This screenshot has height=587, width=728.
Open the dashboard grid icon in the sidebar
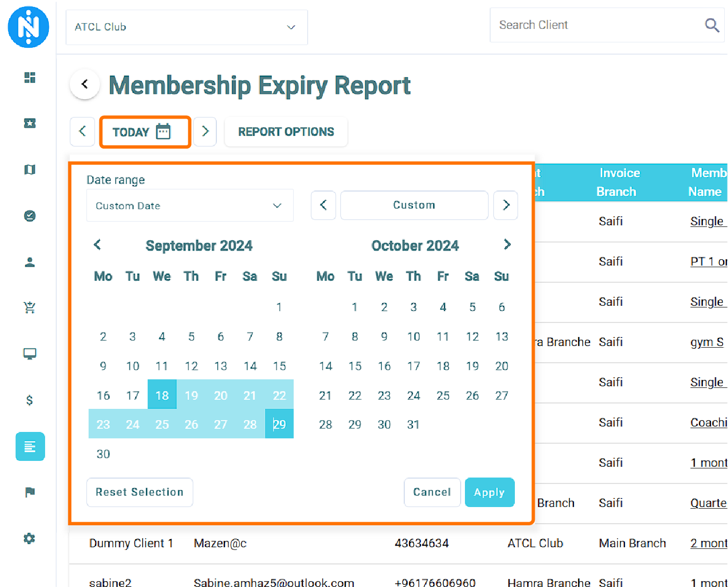tap(29, 77)
